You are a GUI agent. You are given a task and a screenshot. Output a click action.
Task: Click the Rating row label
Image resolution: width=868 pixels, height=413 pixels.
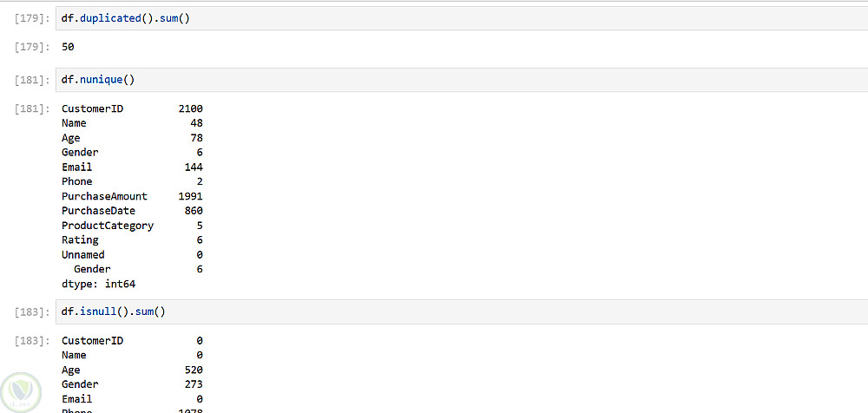tap(80, 239)
